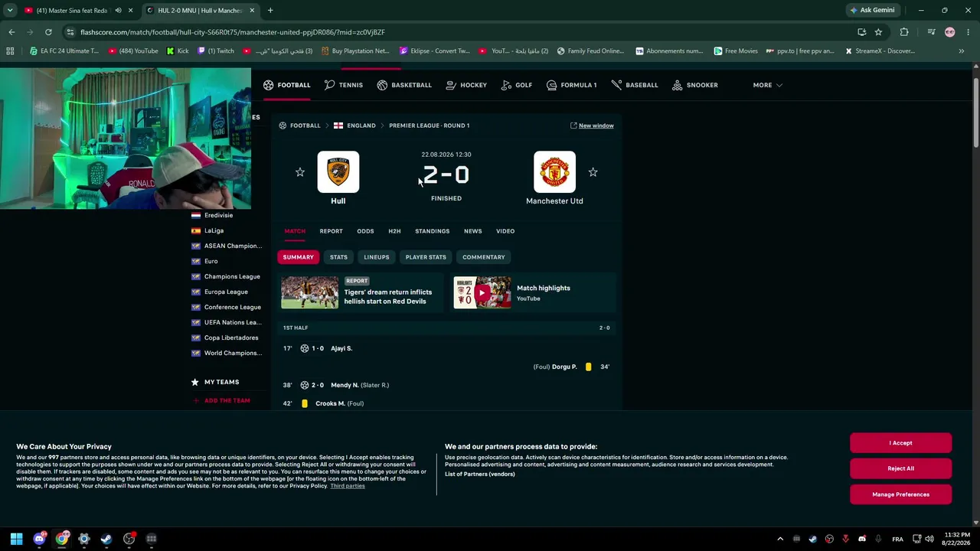This screenshot has width=980, height=551.
Task: Open a new browser tab
Action: pos(270,11)
